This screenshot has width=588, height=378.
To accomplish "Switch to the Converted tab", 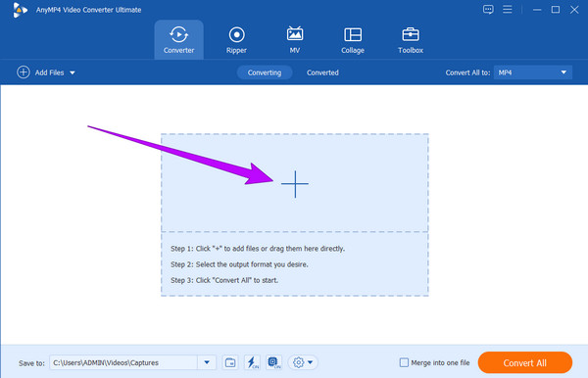I will [322, 72].
